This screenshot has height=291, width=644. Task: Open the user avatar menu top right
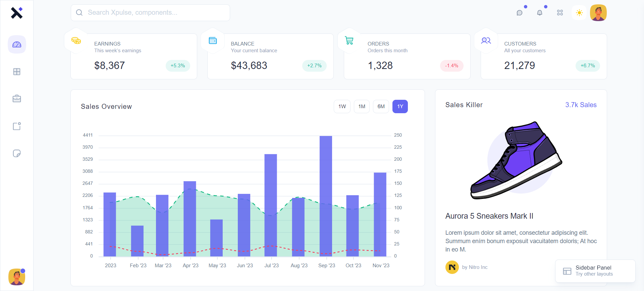pos(598,13)
